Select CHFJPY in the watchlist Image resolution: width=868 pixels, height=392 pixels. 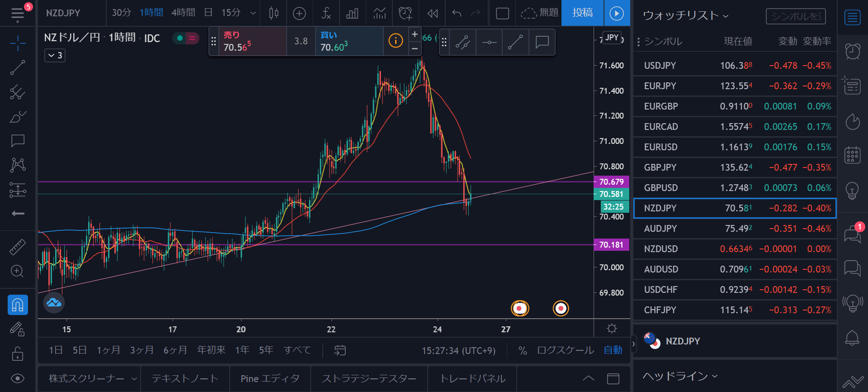(735, 310)
